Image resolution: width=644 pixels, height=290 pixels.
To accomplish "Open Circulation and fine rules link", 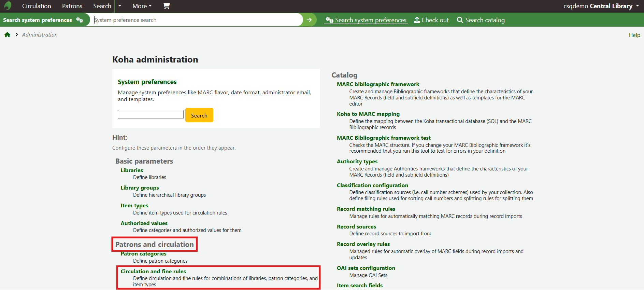I will pos(153,271).
